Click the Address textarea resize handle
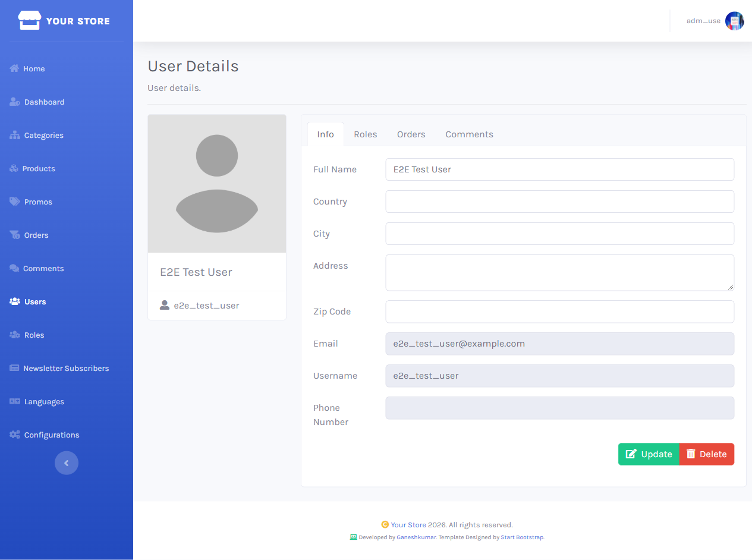The image size is (752, 560). (x=731, y=287)
